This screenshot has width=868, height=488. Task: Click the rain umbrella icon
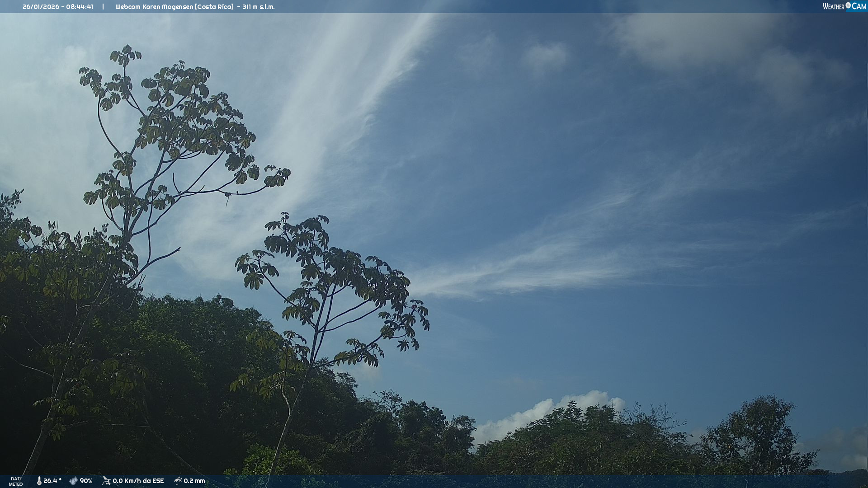pyautogui.click(x=178, y=481)
